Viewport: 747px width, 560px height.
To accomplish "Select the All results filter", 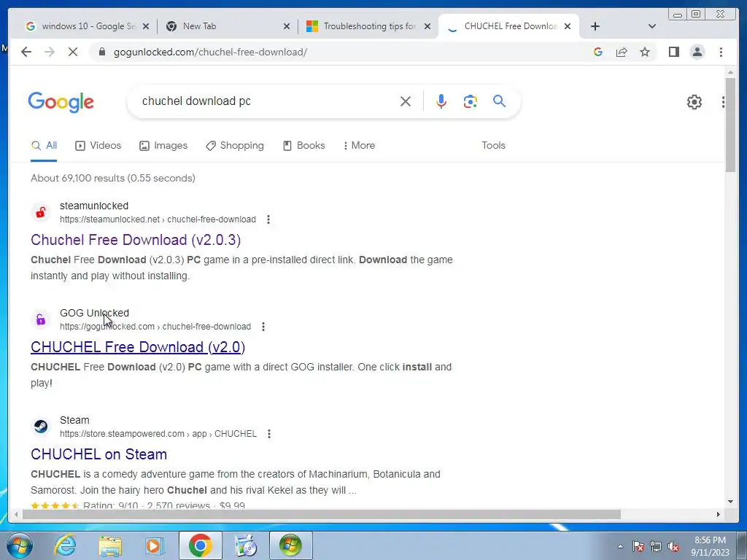I will (x=44, y=145).
